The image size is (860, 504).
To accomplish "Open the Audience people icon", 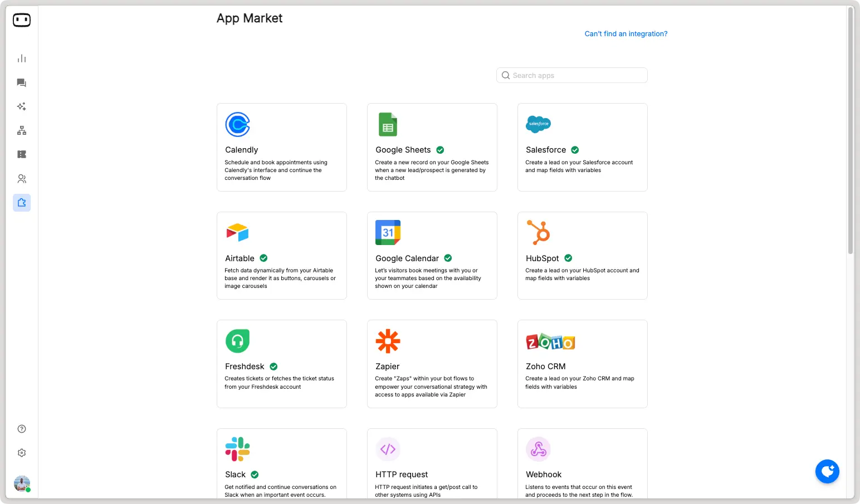I will [21, 178].
